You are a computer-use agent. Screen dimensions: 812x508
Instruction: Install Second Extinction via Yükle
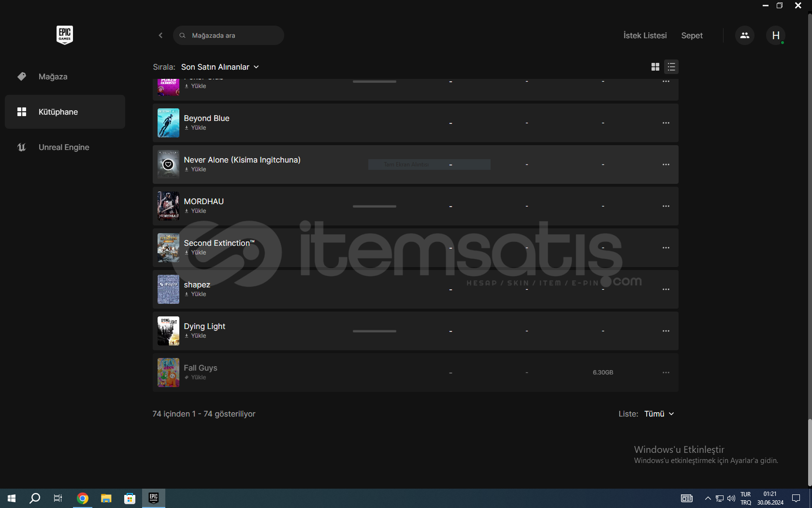[x=195, y=253]
